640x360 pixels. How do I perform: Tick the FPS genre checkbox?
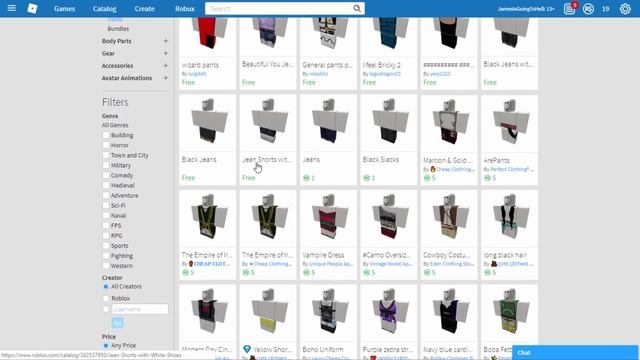(x=106, y=226)
